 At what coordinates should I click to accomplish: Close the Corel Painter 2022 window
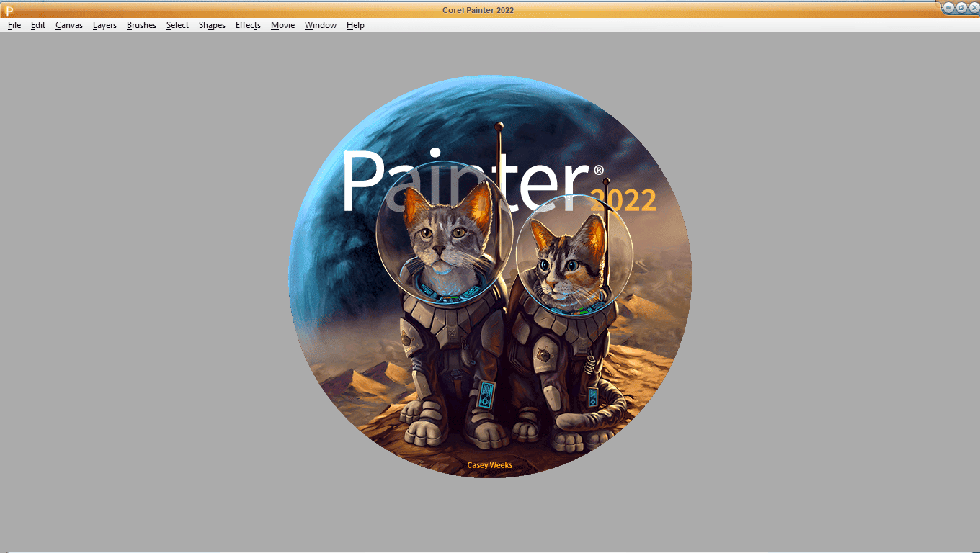[x=974, y=7]
